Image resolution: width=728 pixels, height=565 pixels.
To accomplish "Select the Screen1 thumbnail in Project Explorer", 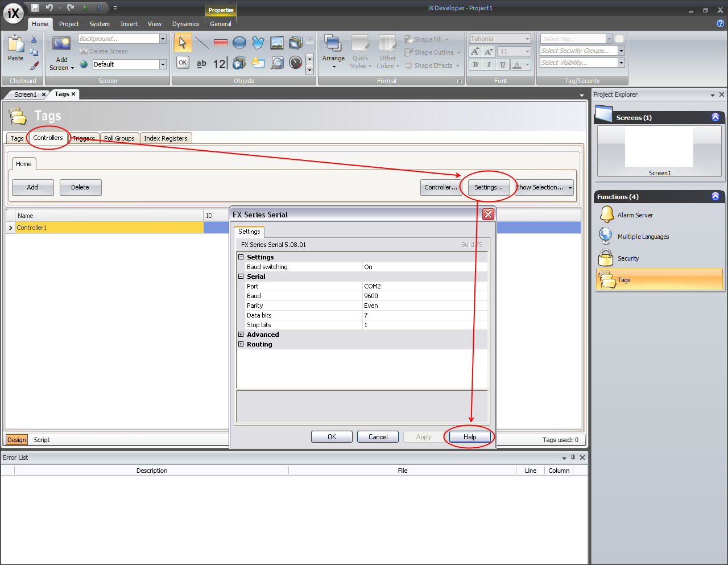I will (659, 150).
